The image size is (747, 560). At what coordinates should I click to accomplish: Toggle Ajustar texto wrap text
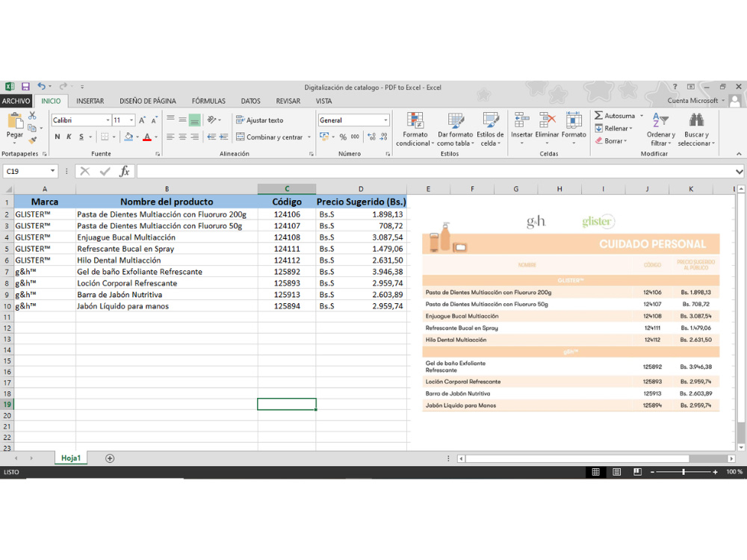point(260,120)
